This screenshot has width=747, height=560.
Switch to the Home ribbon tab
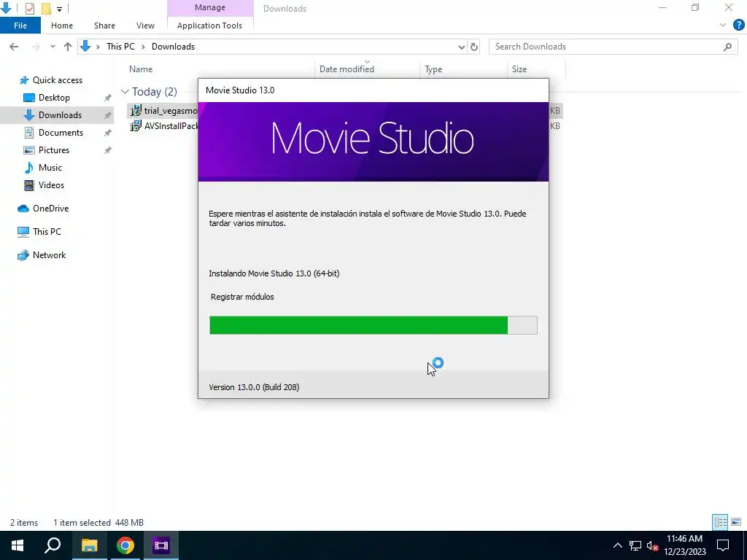click(x=62, y=26)
